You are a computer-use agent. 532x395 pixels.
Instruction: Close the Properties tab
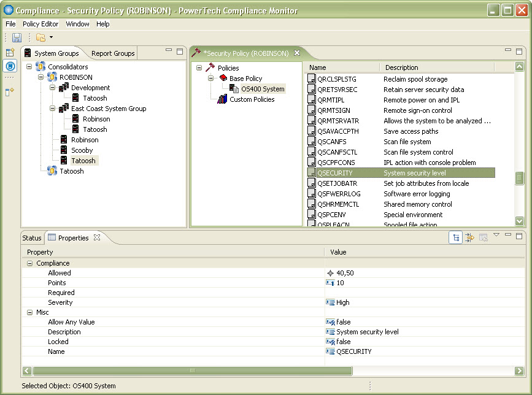point(97,237)
